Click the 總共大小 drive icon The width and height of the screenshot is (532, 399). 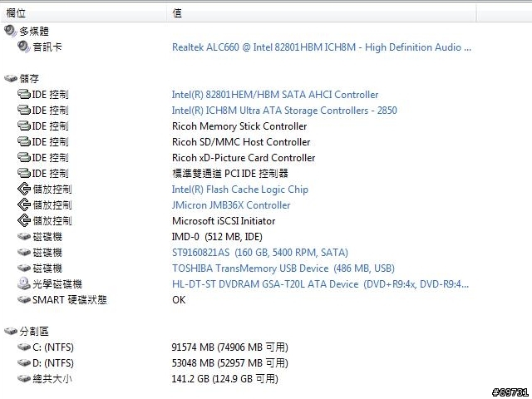click(24, 378)
